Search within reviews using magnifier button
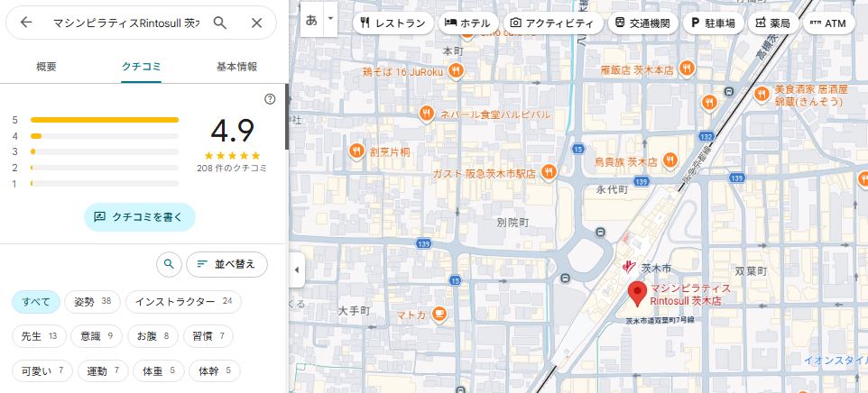 [168, 264]
